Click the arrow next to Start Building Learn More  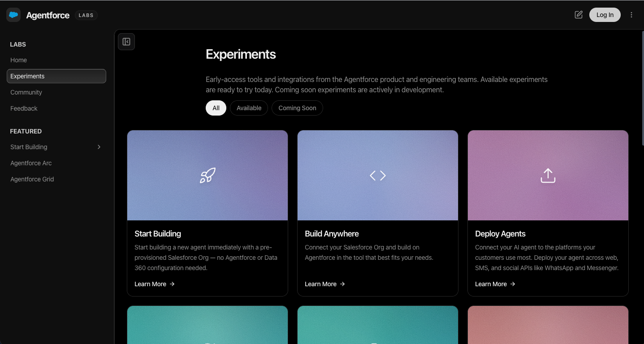point(172,284)
